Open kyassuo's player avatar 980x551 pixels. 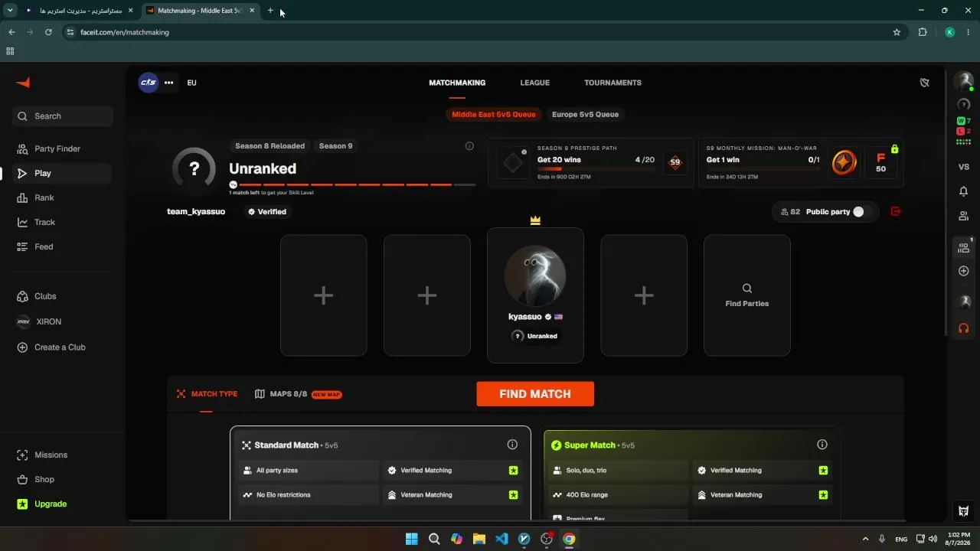535,276
